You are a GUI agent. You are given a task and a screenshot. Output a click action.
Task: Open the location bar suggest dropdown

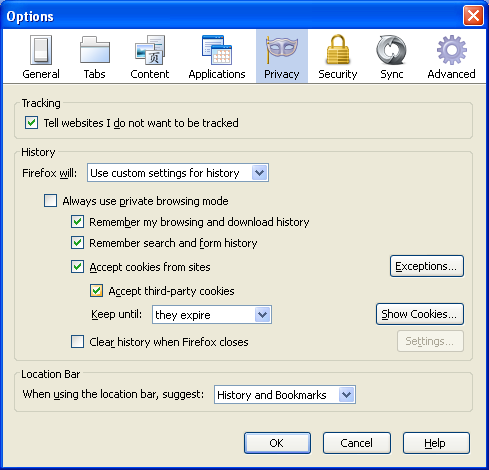click(285, 395)
